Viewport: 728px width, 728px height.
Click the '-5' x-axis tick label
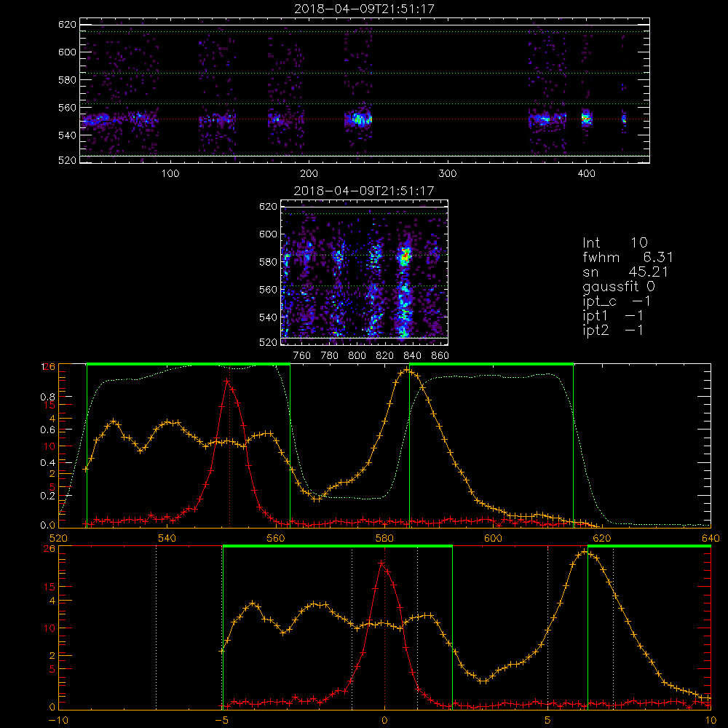click(x=222, y=721)
